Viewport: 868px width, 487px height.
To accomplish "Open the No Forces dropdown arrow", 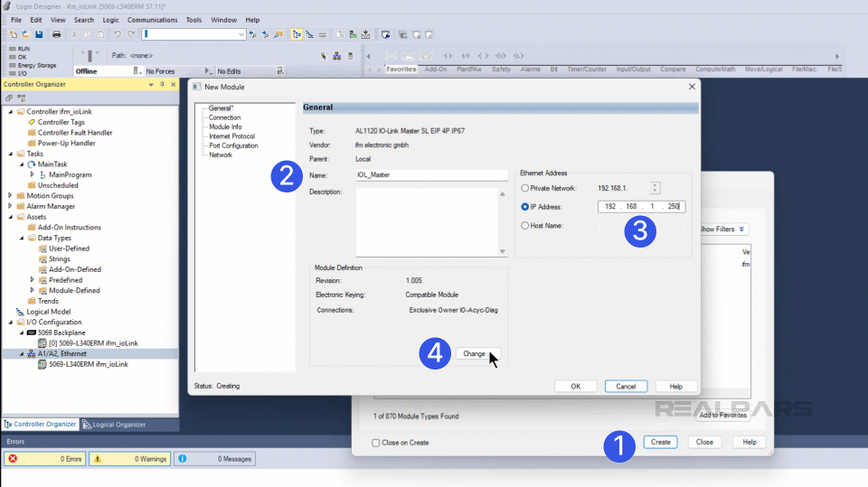I will [x=208, y=70].
